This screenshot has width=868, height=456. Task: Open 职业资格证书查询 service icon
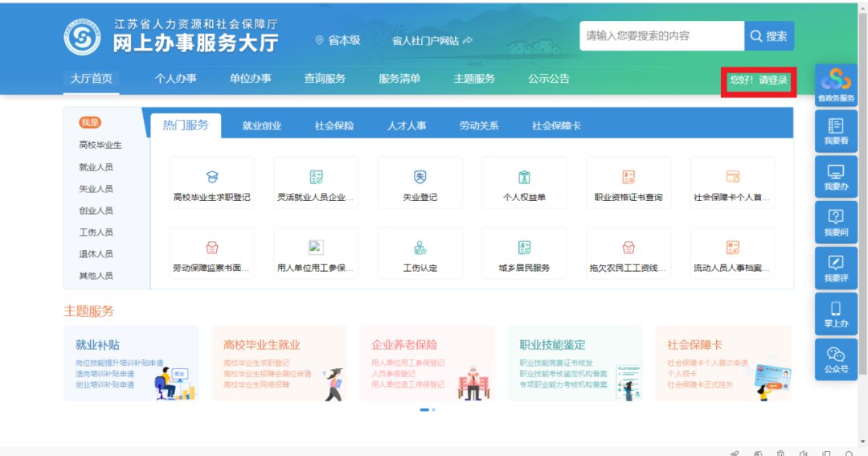[628, 178]
